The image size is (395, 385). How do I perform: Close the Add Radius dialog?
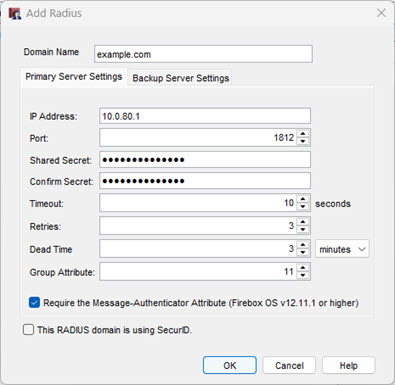click(x=381, y=13)
